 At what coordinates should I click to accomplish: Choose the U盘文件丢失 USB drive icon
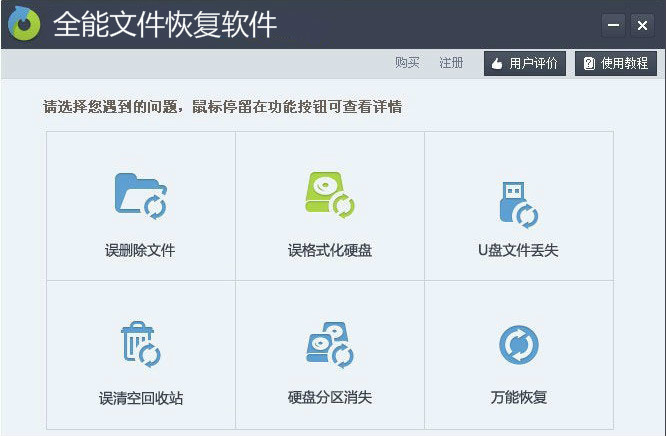pyautogui.click(x=519, y=205)
